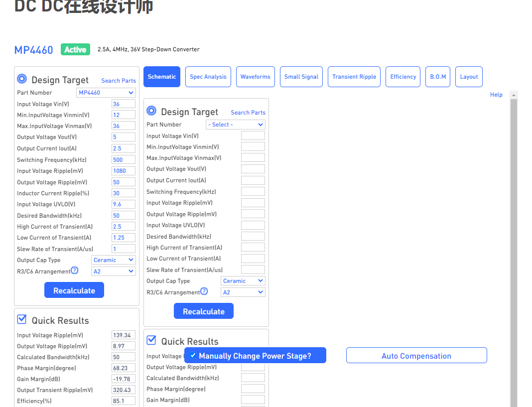Viewport: 532px width, 407px height.
Task: Click the empty Max.InputVoltage Vinmax(V) field
Action: [x=253, y=158]
